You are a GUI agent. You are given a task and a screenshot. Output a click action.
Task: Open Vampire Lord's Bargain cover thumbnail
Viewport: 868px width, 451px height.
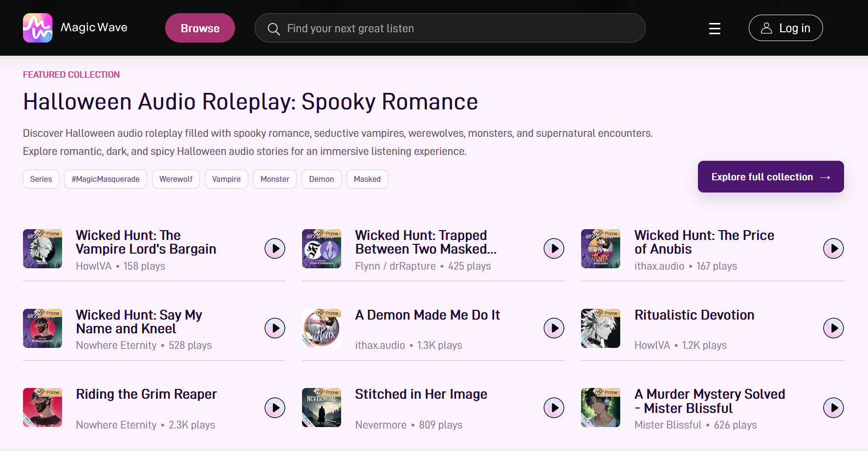[x=43, y=249]
